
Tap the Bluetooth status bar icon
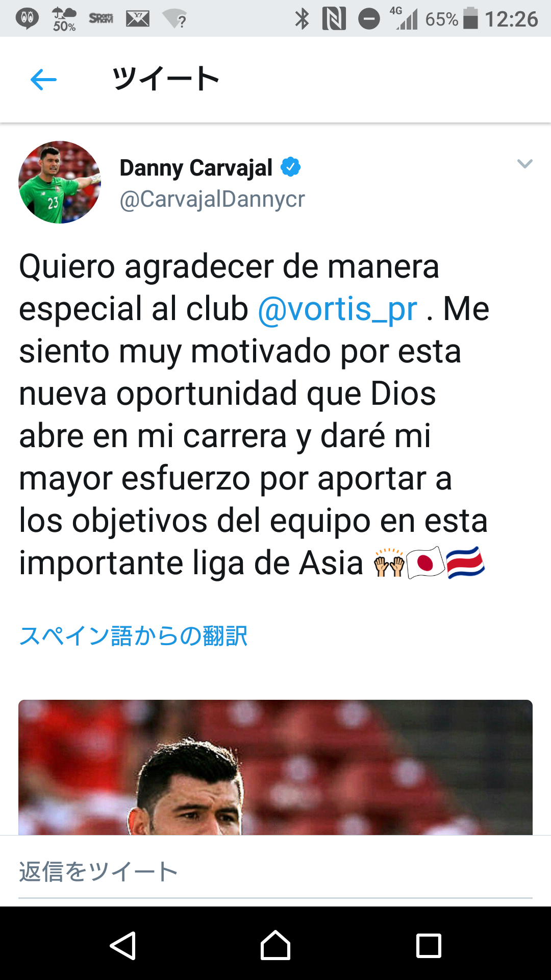(x=302, y=19)
